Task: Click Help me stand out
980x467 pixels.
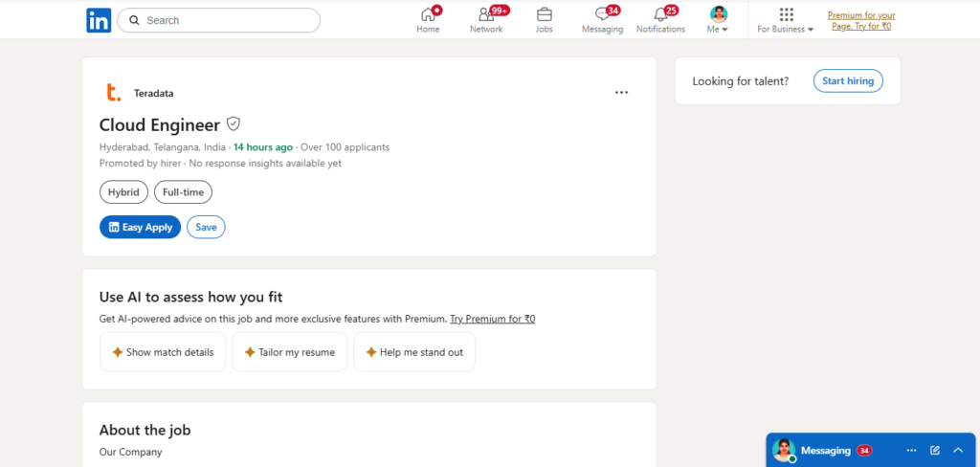Action: coord(414,352)
